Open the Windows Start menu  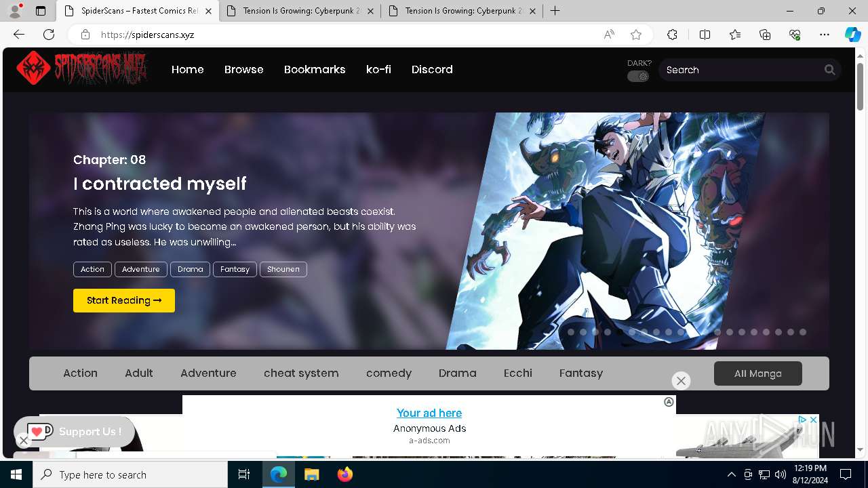tap(16, 474)
